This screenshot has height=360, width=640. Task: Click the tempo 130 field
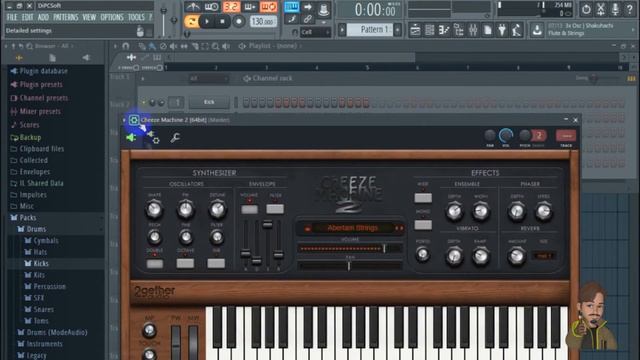coord(262,21)
